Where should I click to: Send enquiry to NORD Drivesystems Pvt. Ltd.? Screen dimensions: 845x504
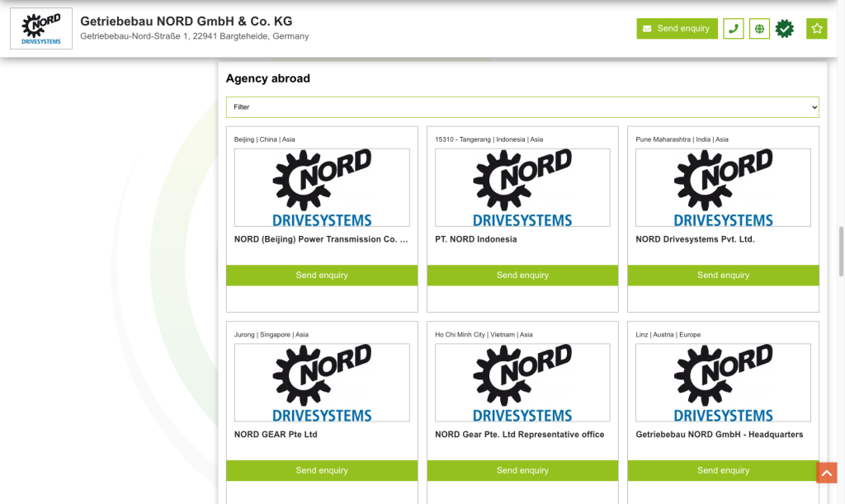click(x=723, y=276)
